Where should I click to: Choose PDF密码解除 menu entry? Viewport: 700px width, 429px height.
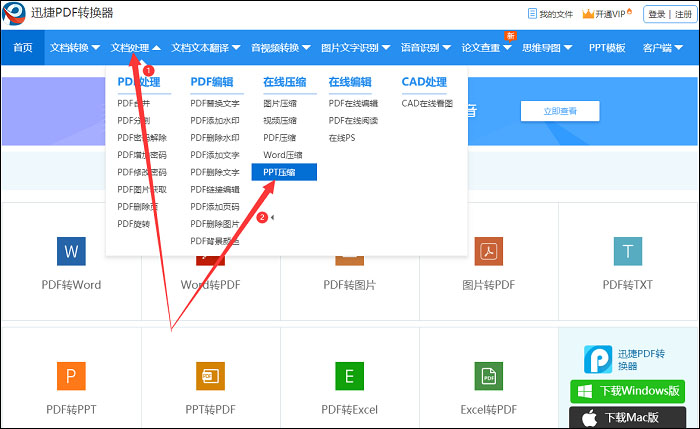(x=142, y=138)
